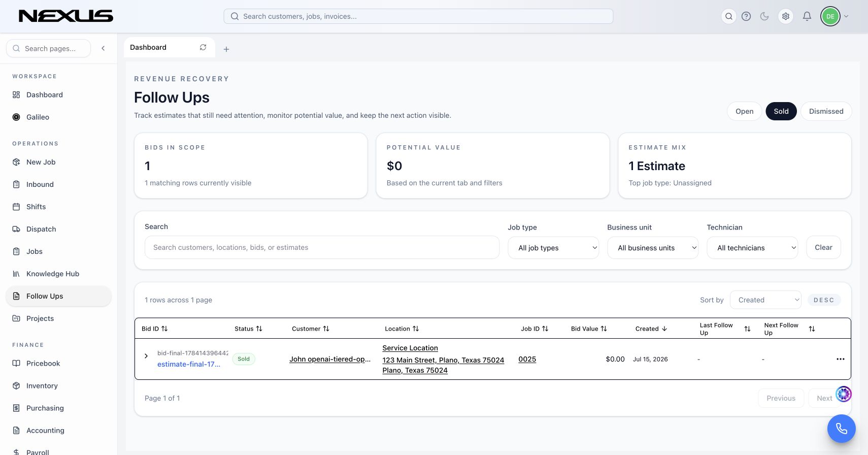This screenshot has width=868, height=455.
Task: Open the Dispatch page
Action: 58,229
